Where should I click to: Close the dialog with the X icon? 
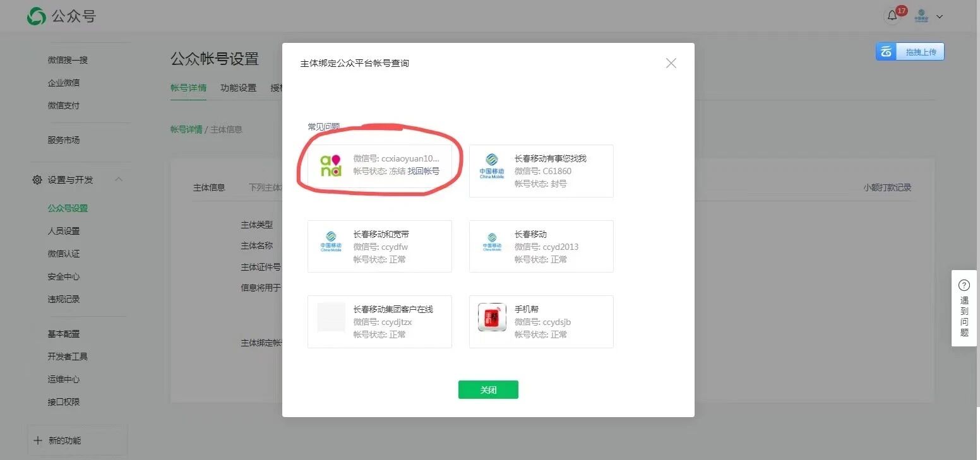pos(671,63)
